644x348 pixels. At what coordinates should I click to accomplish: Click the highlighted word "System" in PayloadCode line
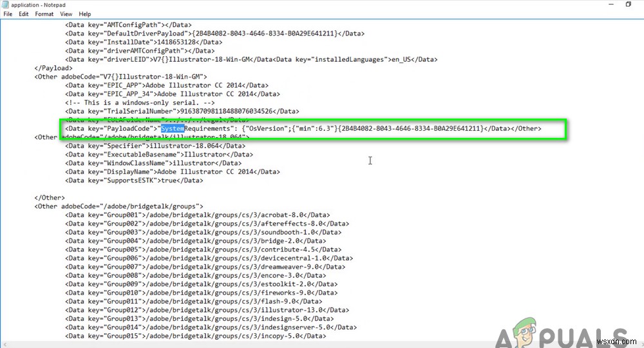coord(173,129)
